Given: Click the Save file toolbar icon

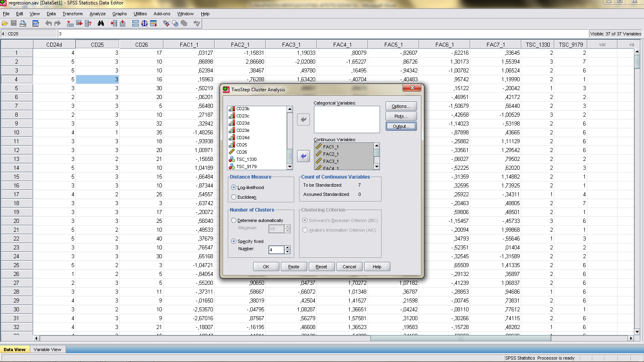Looking at the screenshot, I should pos(14,23).
